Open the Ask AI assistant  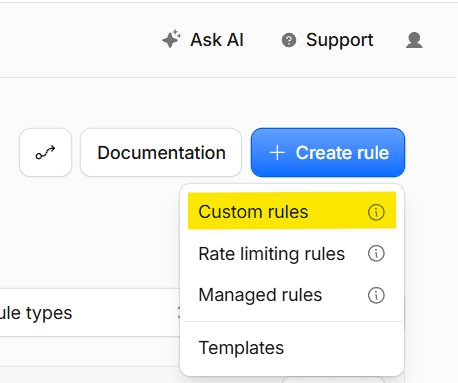[203, 40]
